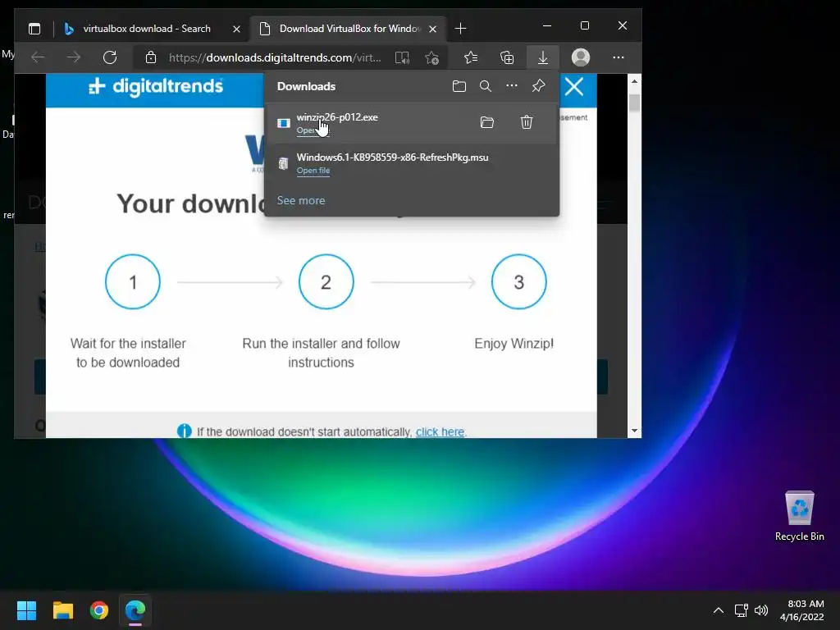Delete the winzip26-p012.exe download entry
This screenshot has width=840, height=630.
point(527,122)
